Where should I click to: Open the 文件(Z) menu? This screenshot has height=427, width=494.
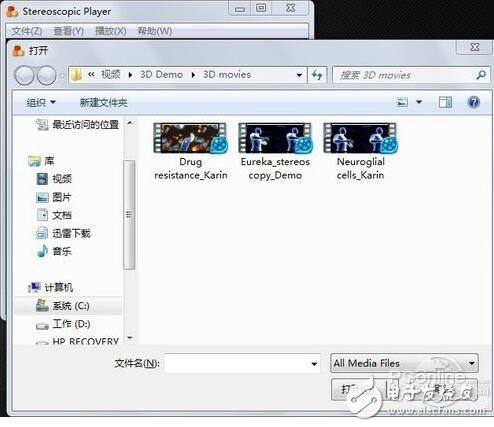click(x=27, y=31)
